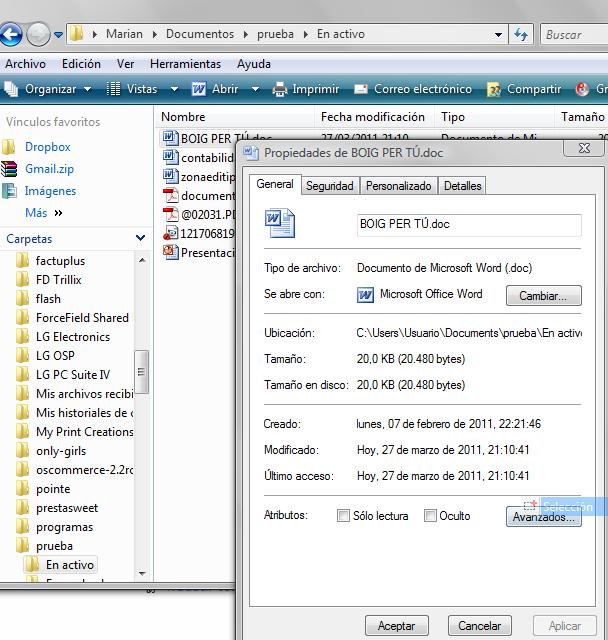Click the greyed forward navigation arrow
608x640 pixels.
(38, 35)
